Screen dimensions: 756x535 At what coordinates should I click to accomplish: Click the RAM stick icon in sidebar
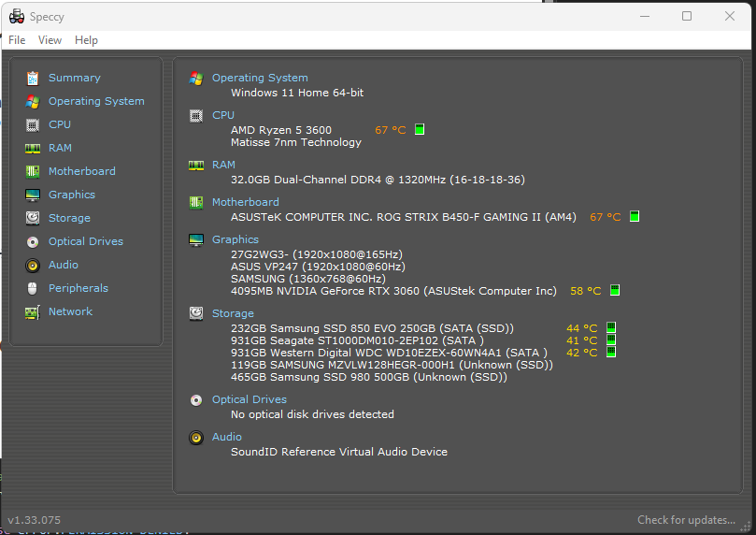[x=33, y=148]
